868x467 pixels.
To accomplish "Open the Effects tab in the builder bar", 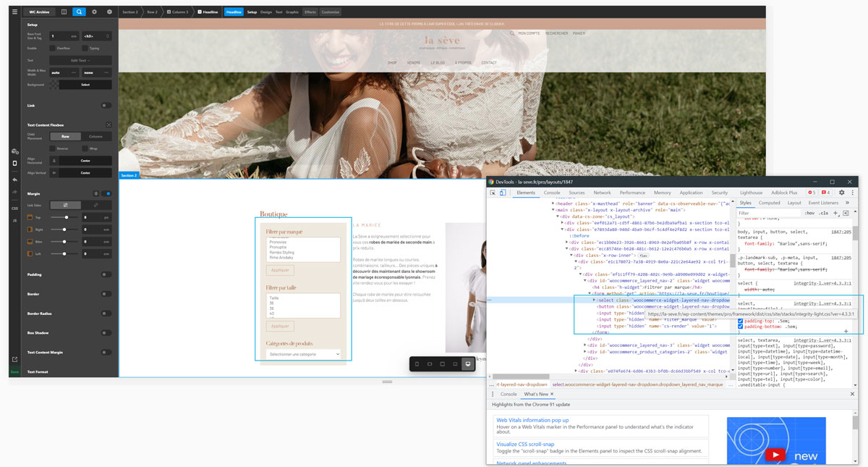I will point(310,12).
